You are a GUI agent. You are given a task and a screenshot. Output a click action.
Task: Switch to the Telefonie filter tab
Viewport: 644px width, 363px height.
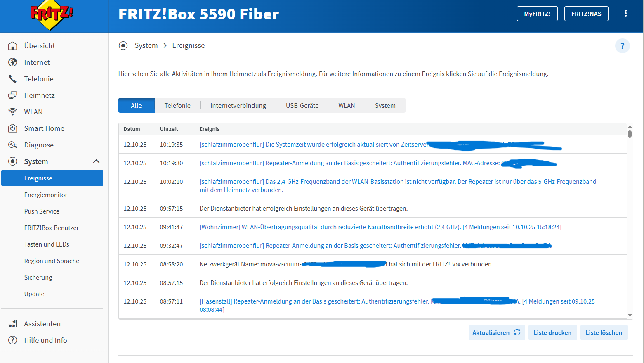click(177, 105)
